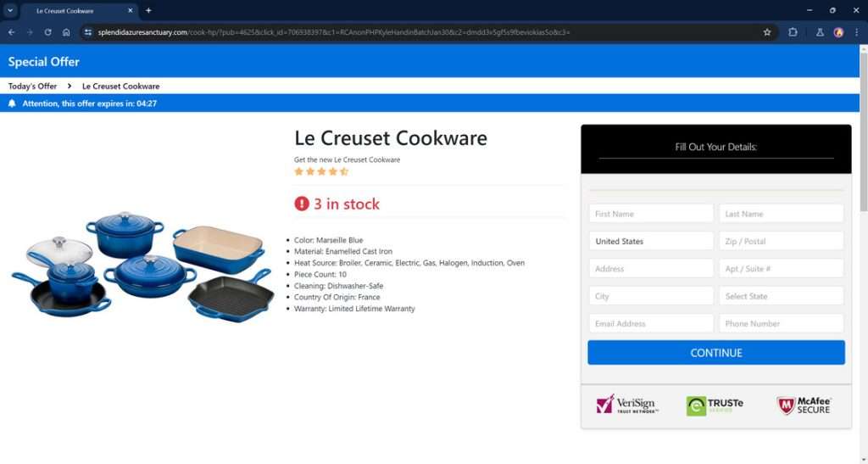The image size is (868, 464).
Task: Click the First Name input field
Action: click(651, 214)
